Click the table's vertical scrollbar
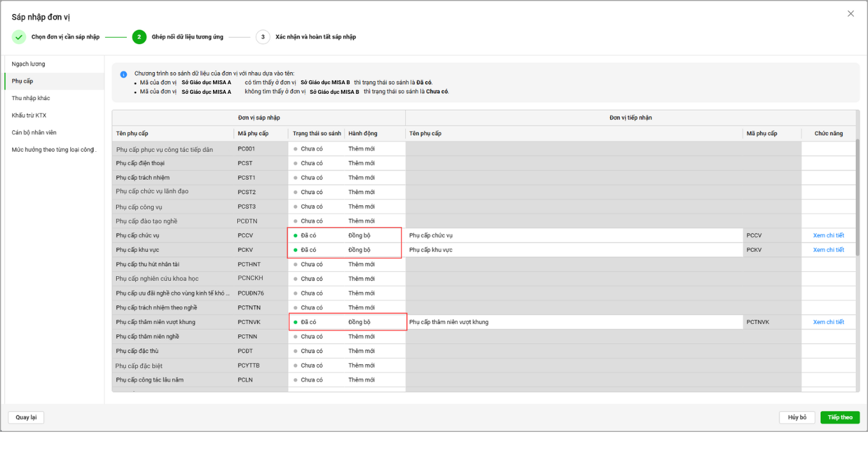 pos(858,198)
